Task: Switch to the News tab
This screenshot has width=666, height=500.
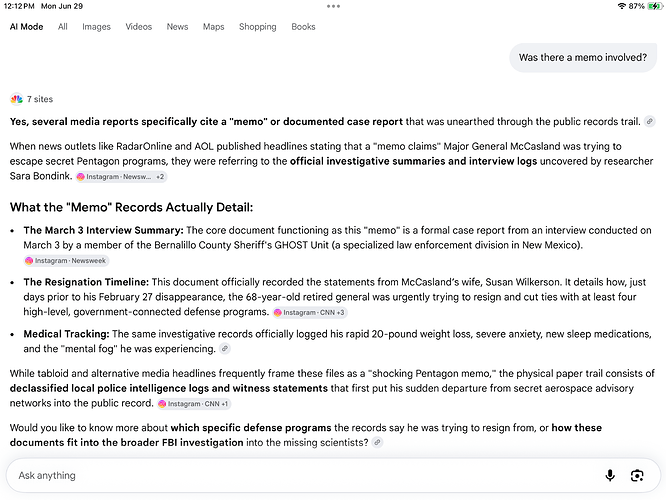Action: [177, 27]
